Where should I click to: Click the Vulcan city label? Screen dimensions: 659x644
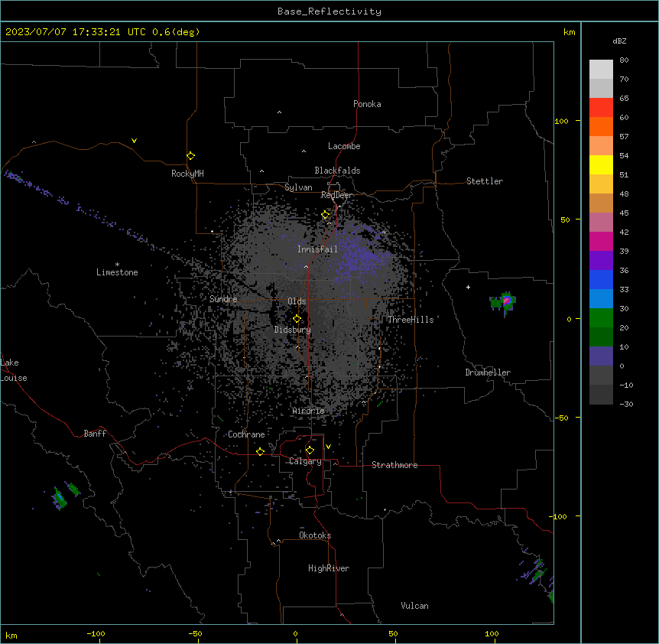coord(414,606)
